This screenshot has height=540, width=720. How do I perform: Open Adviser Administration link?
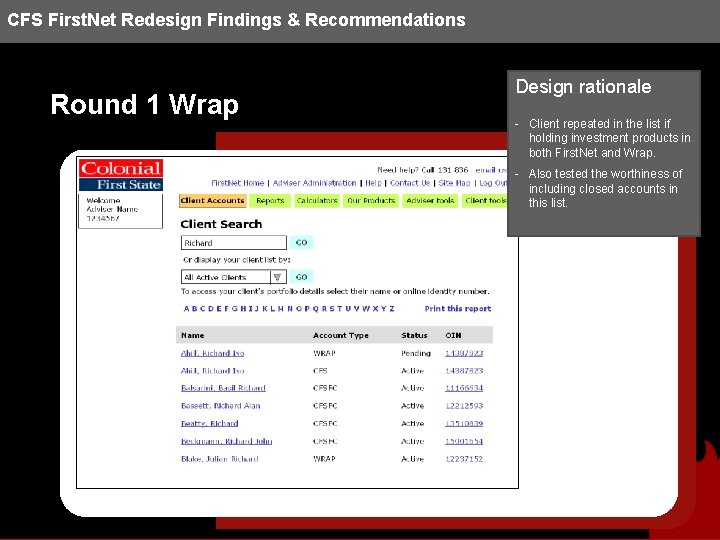pyautogui.click(x=315, y=183)
